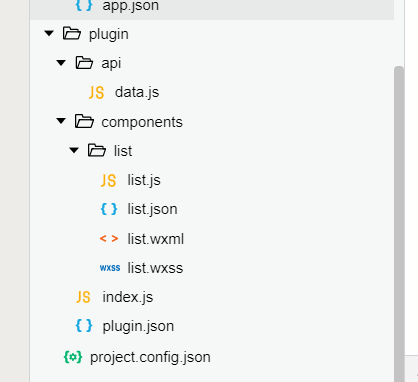
Task: Click the file tree vertical scrollbar
Action: [x=399, y=224]
